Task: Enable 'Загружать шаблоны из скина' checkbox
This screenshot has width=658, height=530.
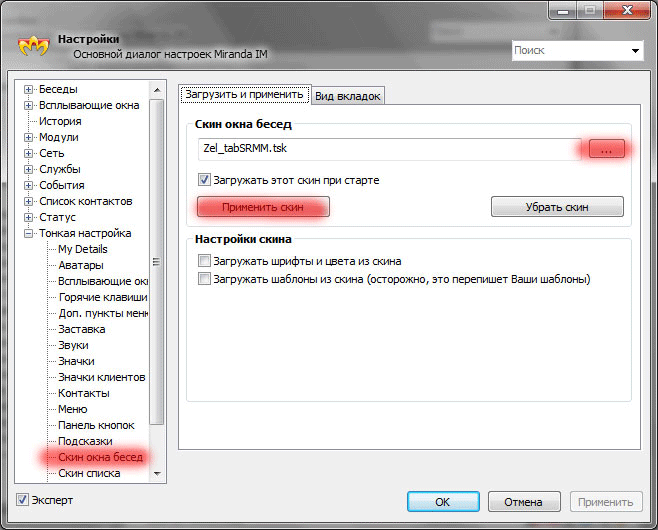Action: point(204,279)
